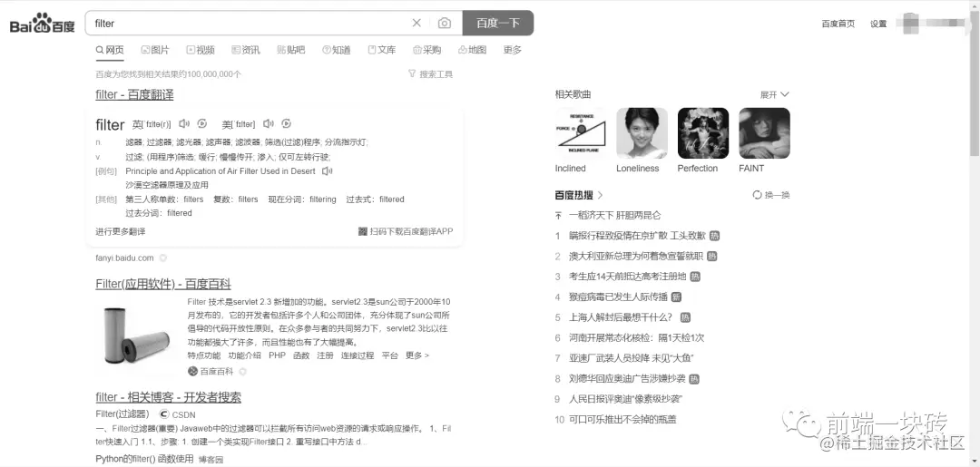Select the FAINT song cover
The height and width of the screenshot is (467, 980).
pos(764,133)
